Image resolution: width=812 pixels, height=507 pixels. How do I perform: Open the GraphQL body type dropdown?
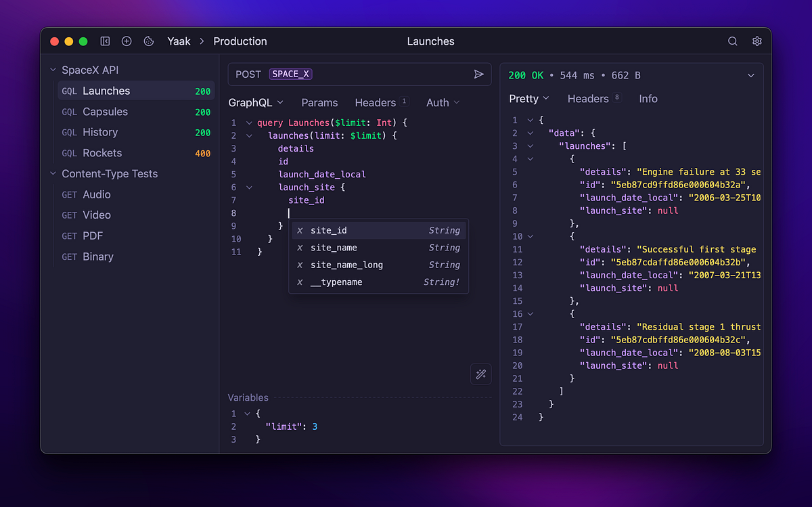tap(256, 102)
